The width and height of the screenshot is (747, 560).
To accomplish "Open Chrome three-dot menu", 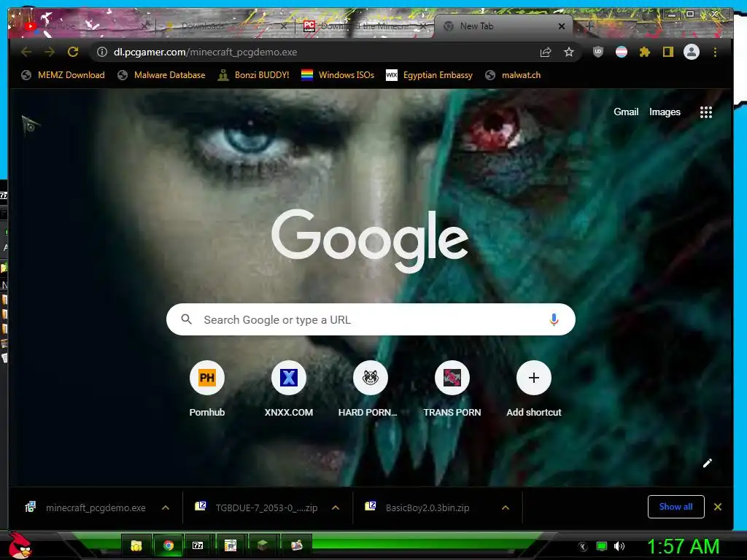I will point(715,52).
